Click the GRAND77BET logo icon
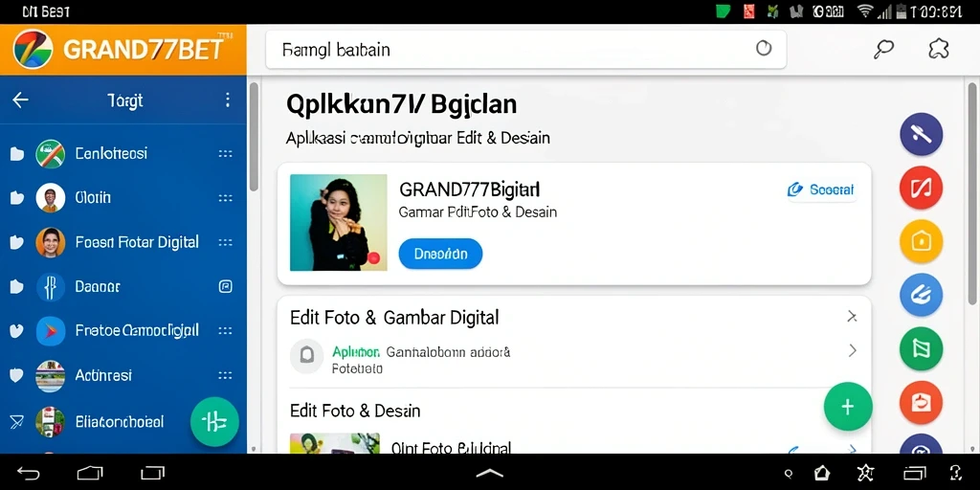This screenshot has height=490, width=980. click(x=33, y=49)
